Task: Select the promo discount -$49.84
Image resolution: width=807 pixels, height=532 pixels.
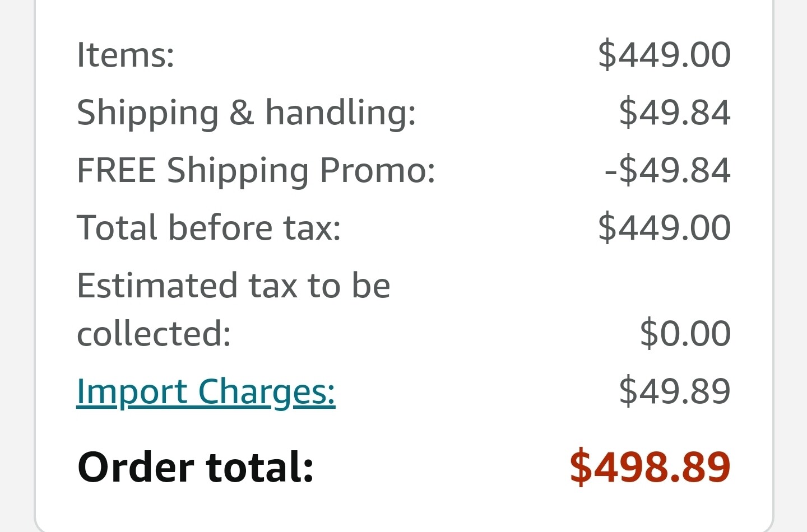Action: [x=667, y=170]
